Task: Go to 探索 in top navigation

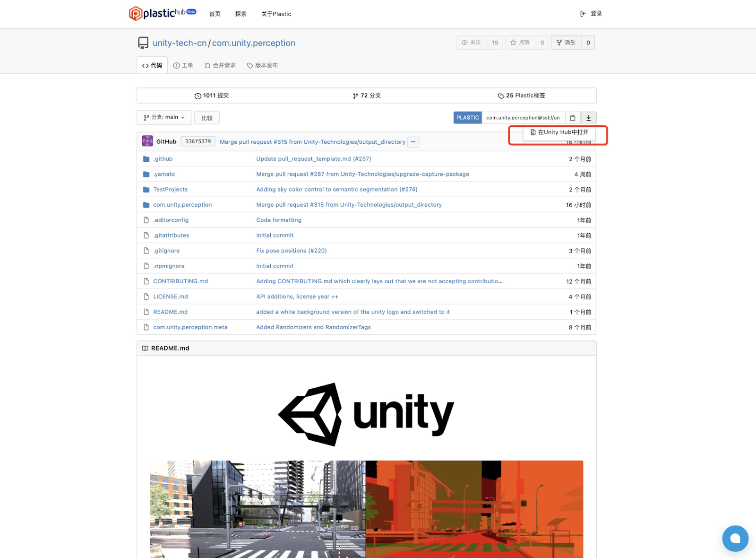Action: pos(241,14)
